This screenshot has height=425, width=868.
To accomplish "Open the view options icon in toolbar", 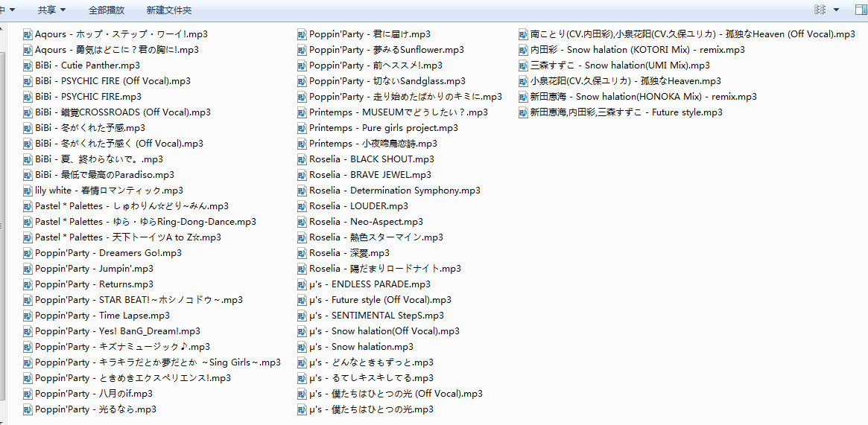I will [820, 10].
